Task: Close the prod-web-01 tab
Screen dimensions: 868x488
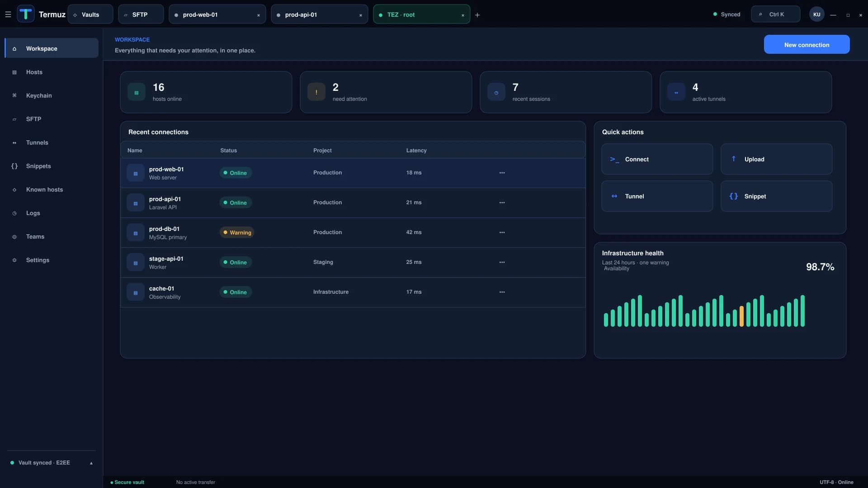Action: (x=259, y=15)
